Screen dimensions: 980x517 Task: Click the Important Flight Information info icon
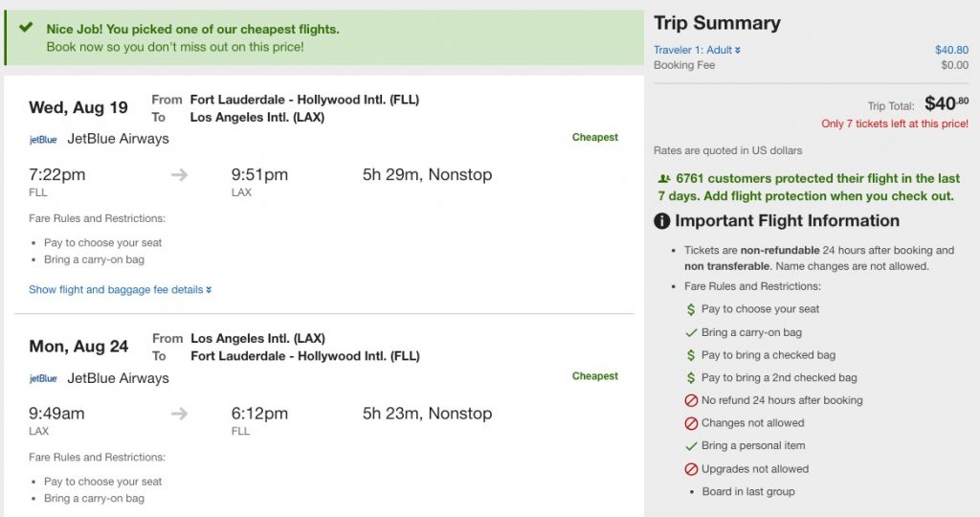[661, 221]
